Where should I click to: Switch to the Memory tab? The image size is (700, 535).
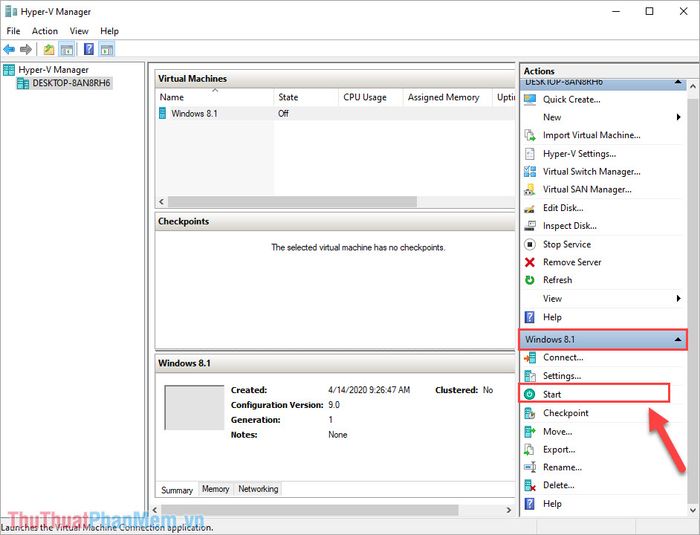215,489
